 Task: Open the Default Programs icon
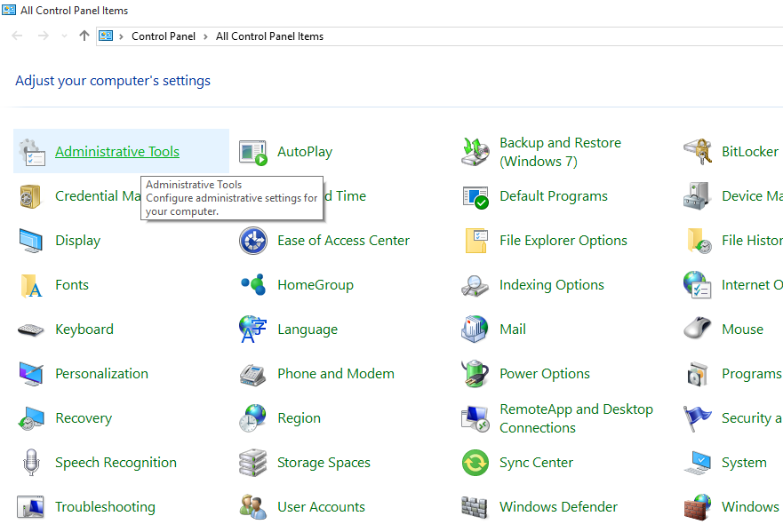[x=475, y=196]
